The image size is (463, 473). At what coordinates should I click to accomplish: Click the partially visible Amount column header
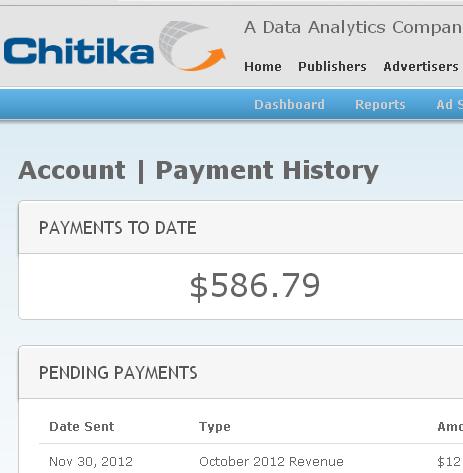tap(450, 427)
